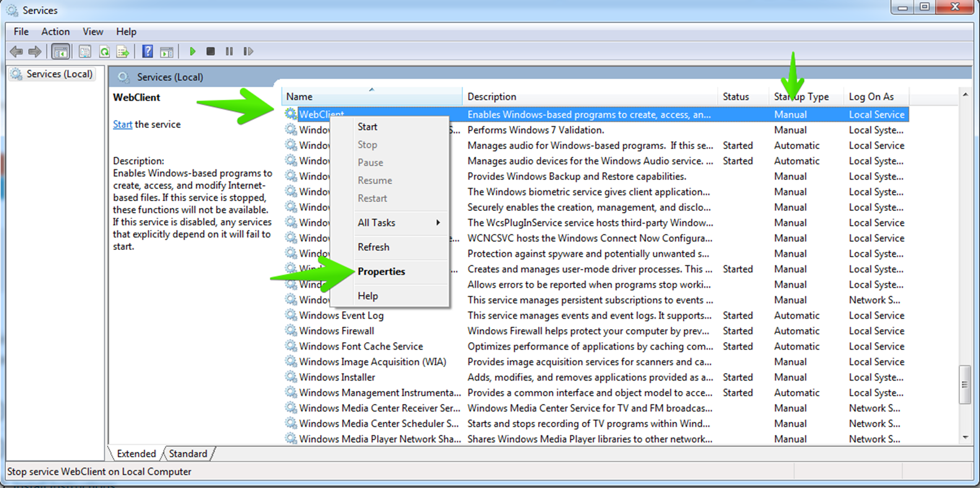Open the View menu
The width and height of the screenshot is (980, 488).
pyautogui.click(x=92, y=31)
